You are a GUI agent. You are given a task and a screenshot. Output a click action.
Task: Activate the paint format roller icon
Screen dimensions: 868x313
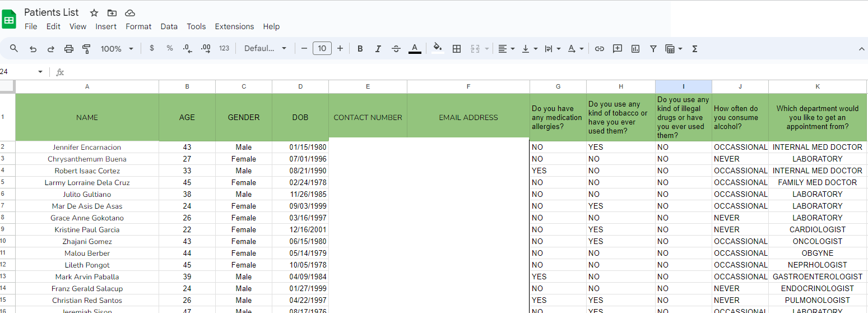click(87, 49)
